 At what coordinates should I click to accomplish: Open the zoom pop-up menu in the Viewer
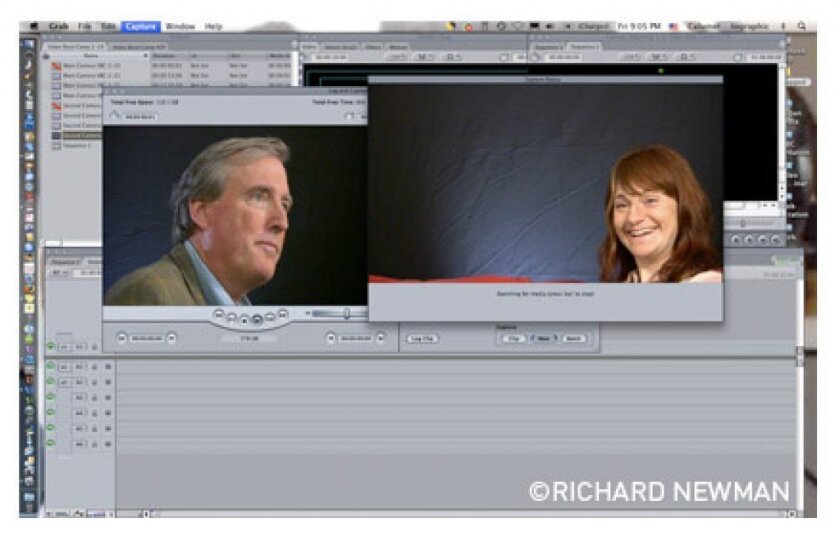click(397, 57)
